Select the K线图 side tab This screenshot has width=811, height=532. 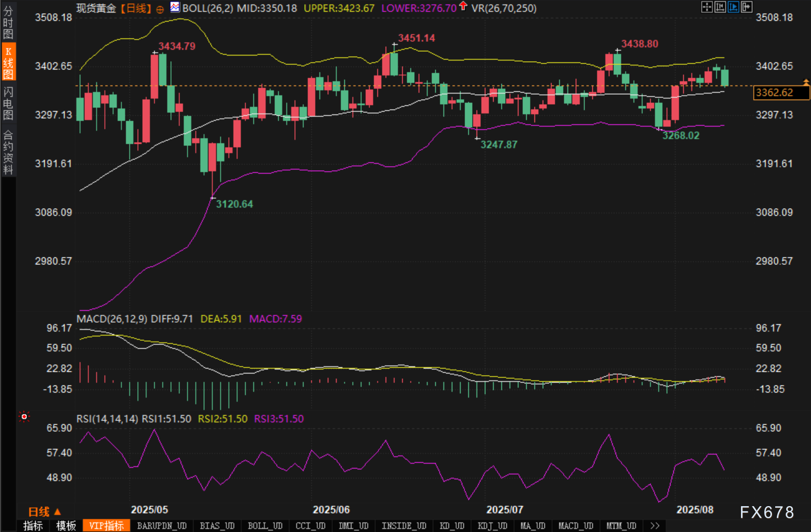(x=8, y=63)
